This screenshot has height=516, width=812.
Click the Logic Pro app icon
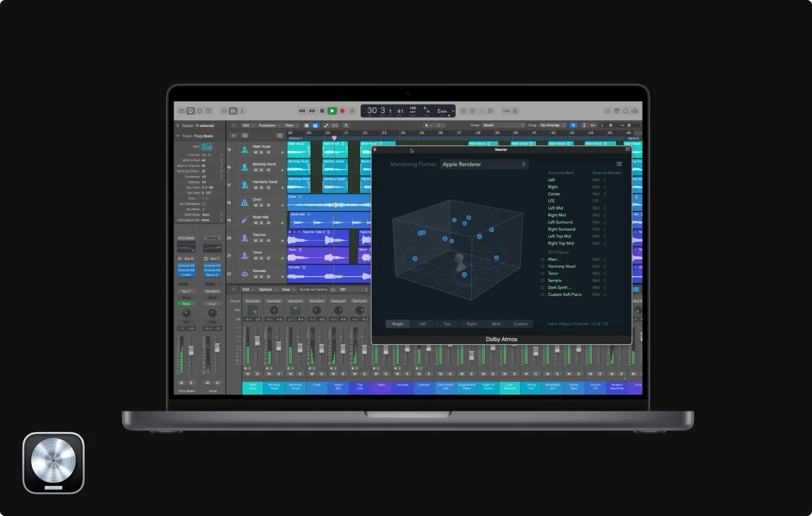[53, 463]
